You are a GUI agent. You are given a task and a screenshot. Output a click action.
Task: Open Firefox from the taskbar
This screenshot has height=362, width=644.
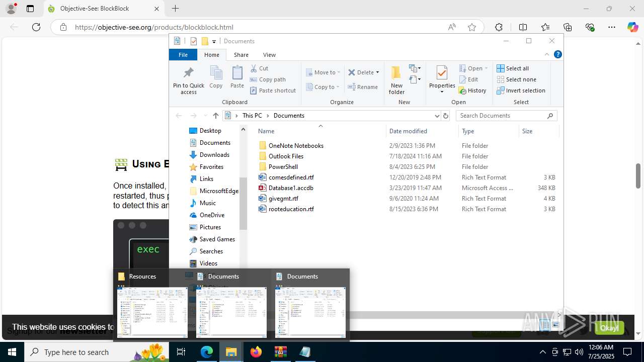[256, 352]
